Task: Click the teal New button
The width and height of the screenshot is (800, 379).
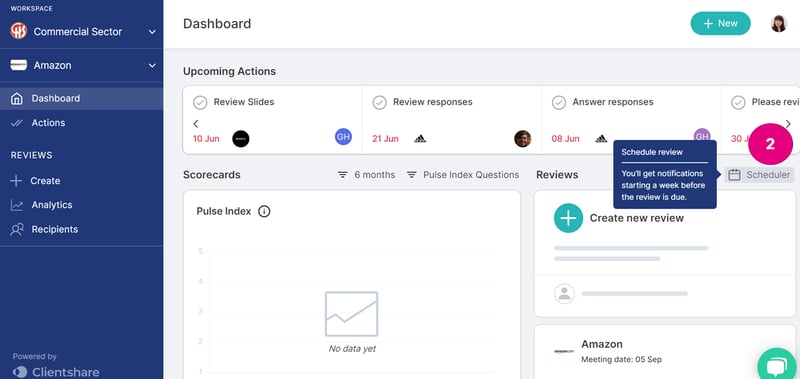Action: 720,23
